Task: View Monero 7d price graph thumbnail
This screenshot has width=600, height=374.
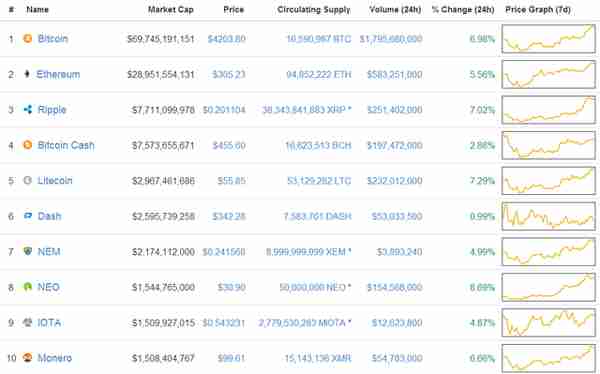Action: (x=548, y=358)
